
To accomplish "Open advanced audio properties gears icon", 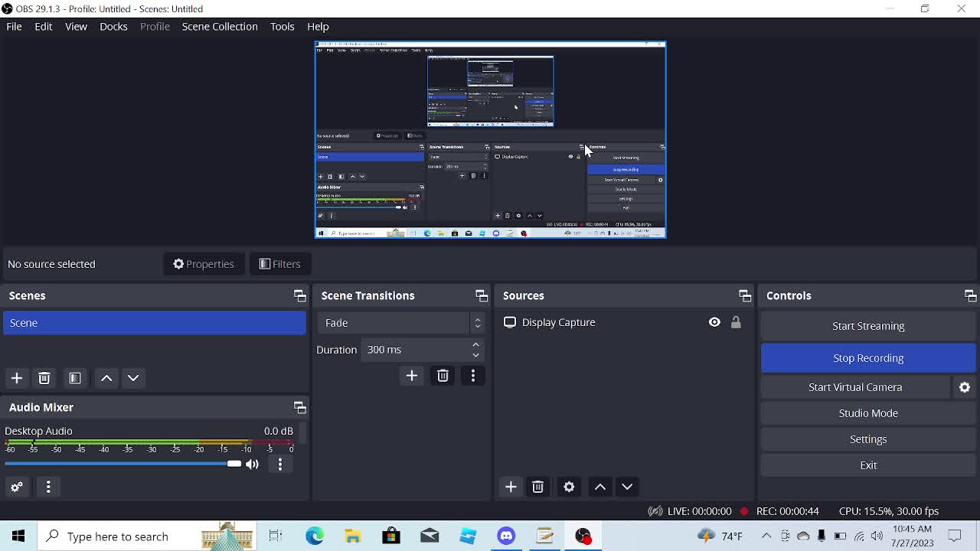I will pyautogui.click(x=17, y=487).
